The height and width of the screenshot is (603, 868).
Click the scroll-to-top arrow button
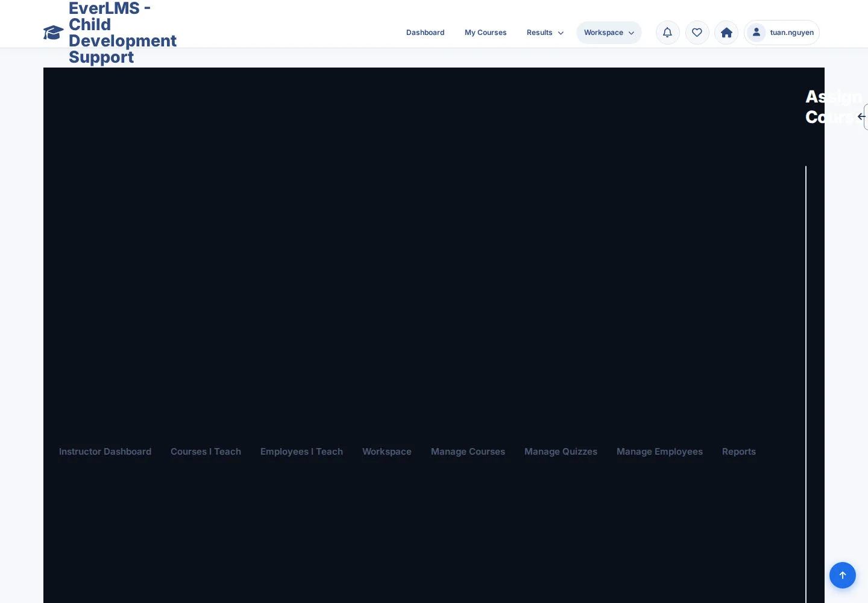pyautogui.click(x=843, y=575)
